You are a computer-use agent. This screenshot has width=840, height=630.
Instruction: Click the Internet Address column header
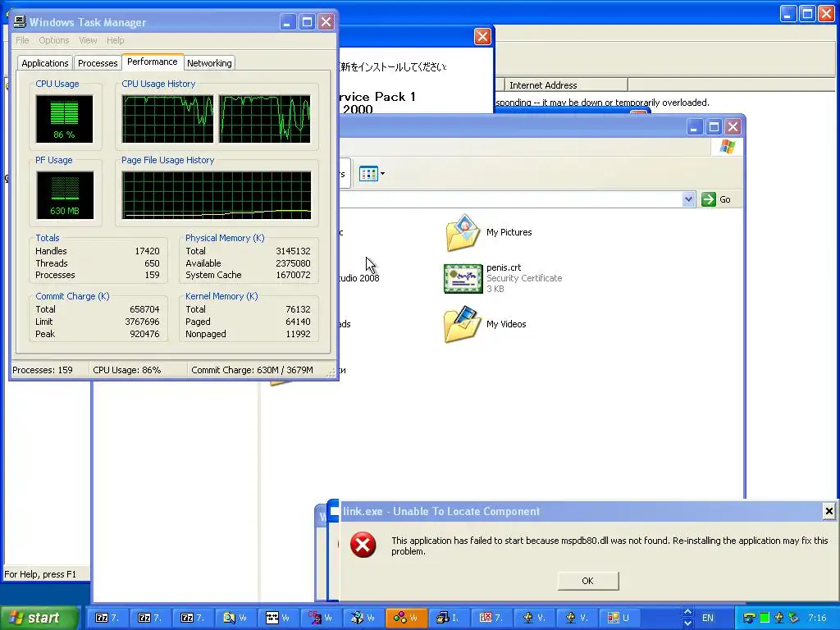pos(566,85)
